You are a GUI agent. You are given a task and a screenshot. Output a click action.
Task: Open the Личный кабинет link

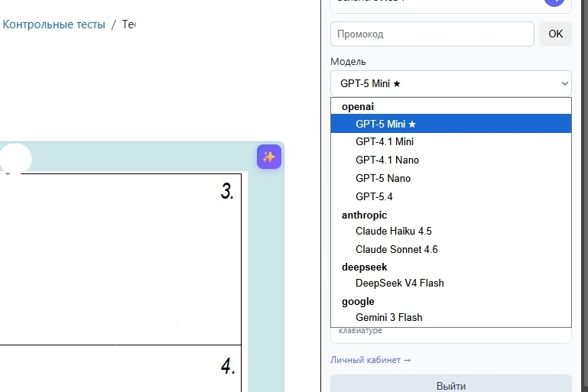(371, 360)
